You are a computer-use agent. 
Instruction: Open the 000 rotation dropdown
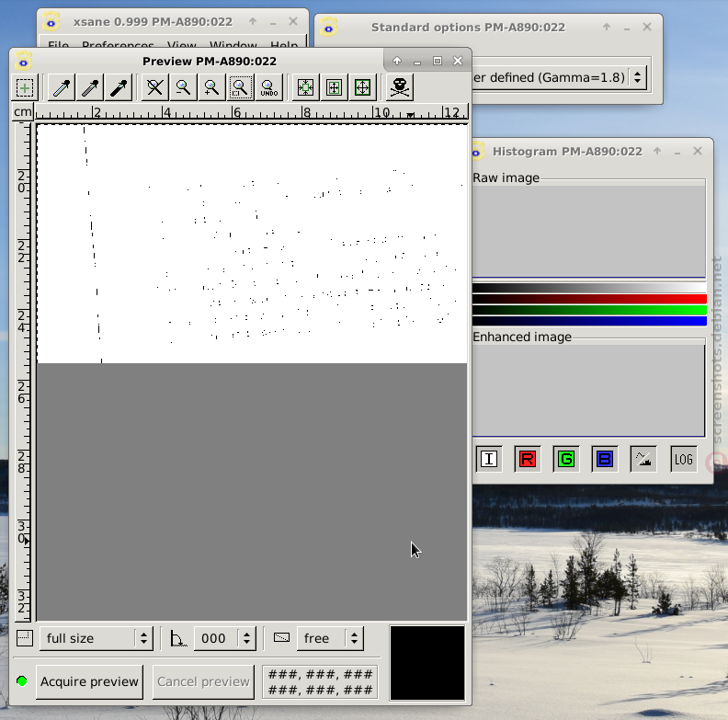[x=224, y=638]
